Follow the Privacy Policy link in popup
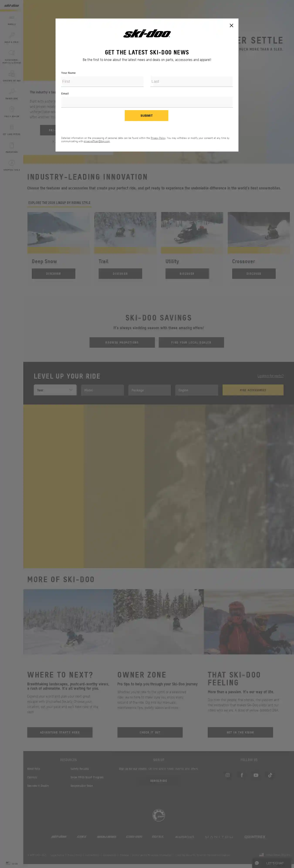The image size is (294, 868). 158,138
